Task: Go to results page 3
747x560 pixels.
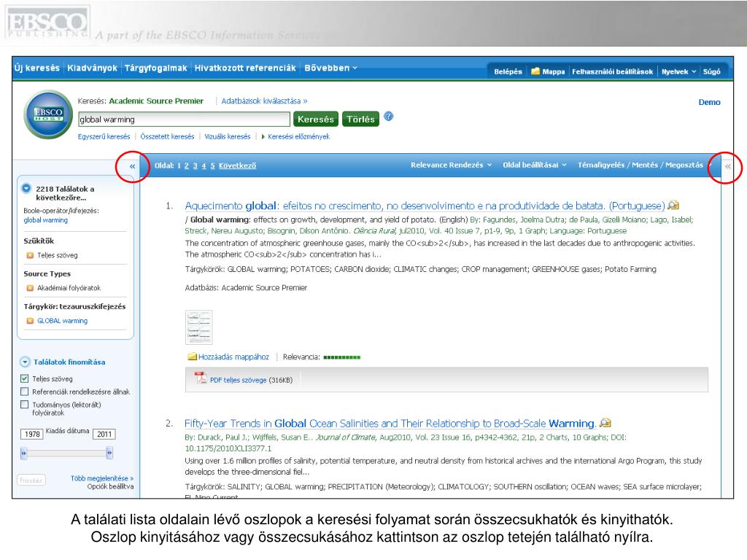Action: tap(196, 166)
